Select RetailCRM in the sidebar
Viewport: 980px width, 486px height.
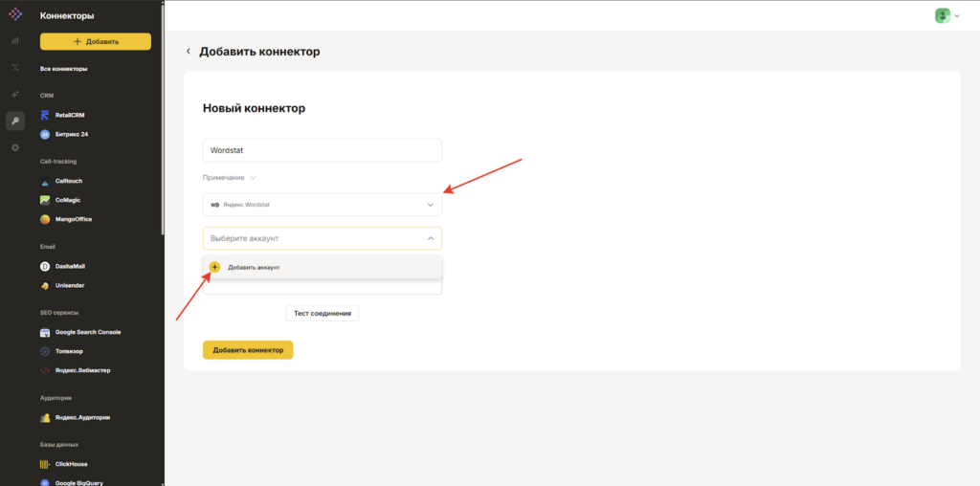tap(69, 115)
